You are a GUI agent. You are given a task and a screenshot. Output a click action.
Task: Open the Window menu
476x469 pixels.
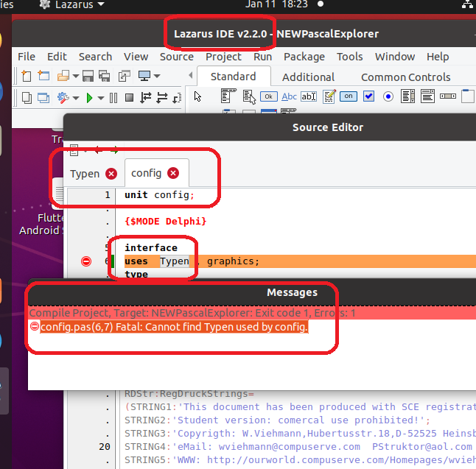[395, 57]
